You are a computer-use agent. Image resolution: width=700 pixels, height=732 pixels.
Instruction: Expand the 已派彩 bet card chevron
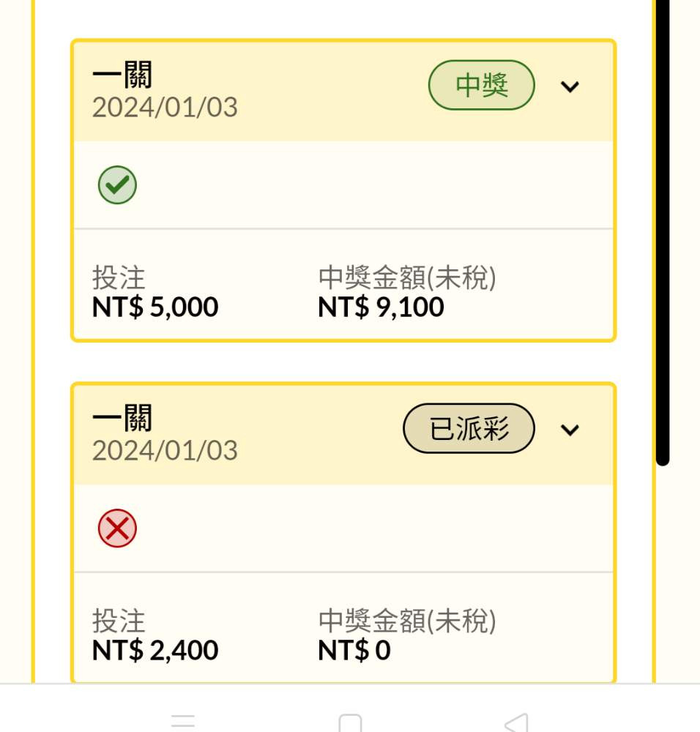[x=570, y=430]
